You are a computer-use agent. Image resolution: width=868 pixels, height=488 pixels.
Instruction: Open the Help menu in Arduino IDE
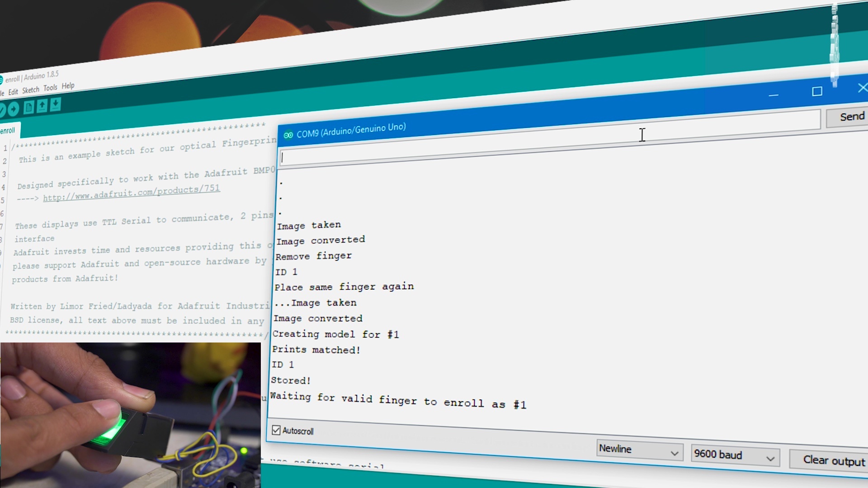tap(68, 85)
